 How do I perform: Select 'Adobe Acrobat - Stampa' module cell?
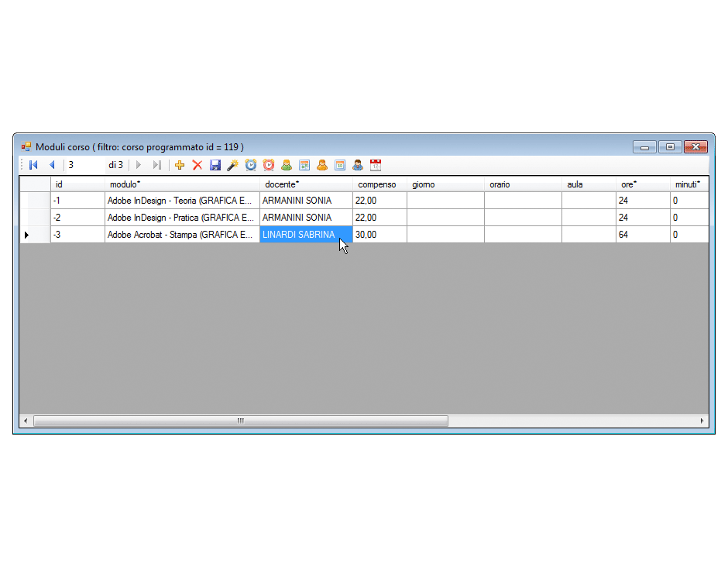point(182,235)
